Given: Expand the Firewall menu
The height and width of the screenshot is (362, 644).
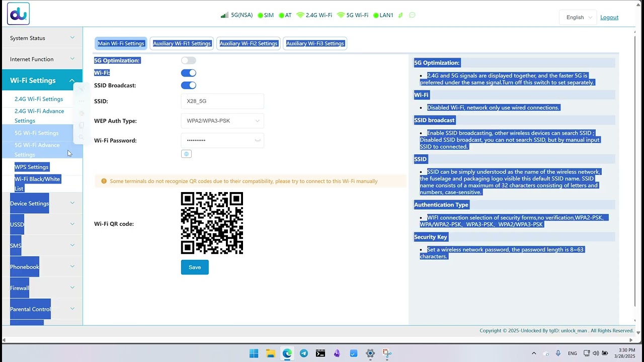Looking at the screenshot, I should pyautogui.click(x=41, y=288).
